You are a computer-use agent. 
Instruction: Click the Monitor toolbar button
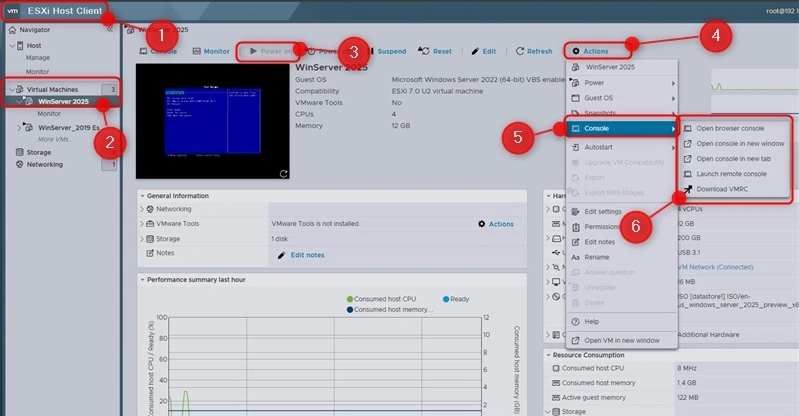211,51
